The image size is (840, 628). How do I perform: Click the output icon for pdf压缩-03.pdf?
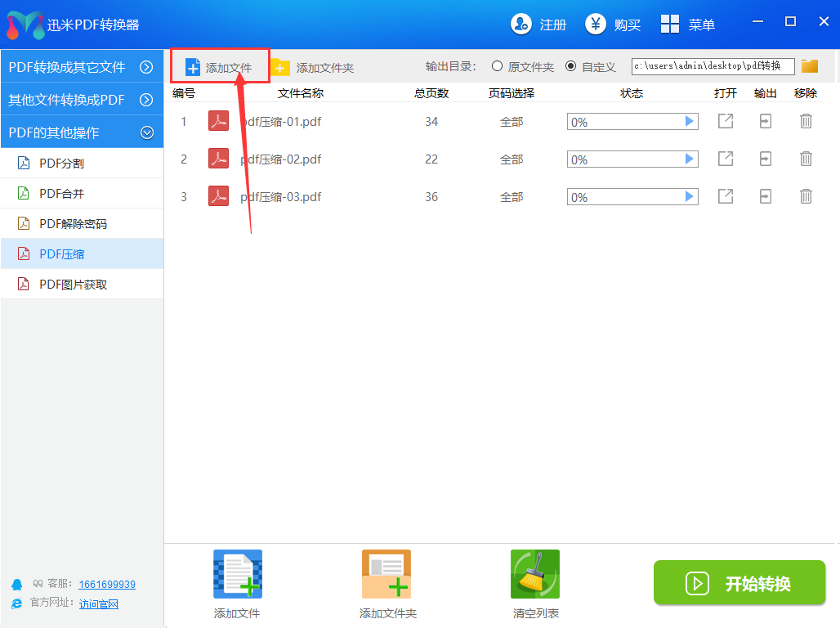(x=766, y=196)
